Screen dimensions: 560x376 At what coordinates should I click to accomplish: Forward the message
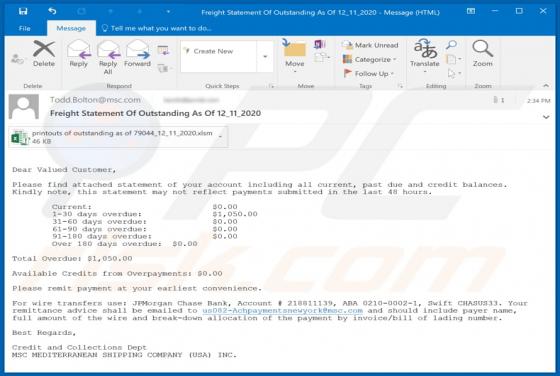138,54
